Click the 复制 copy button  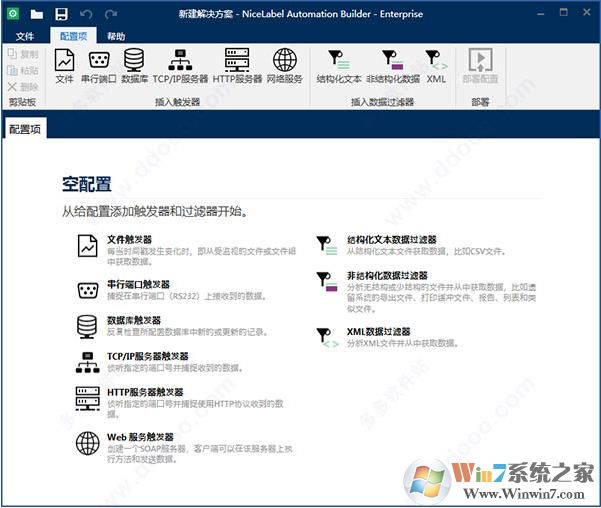[23, 54]
